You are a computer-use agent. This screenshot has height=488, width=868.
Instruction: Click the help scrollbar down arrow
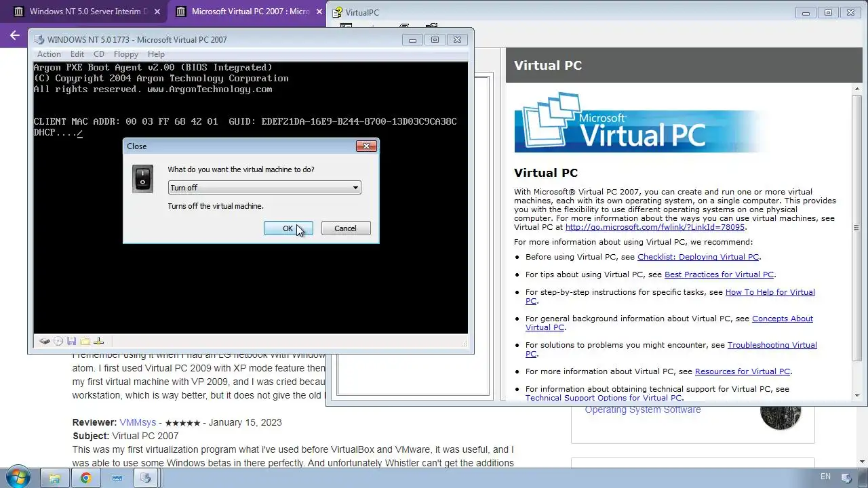click(x=857, y=396)
